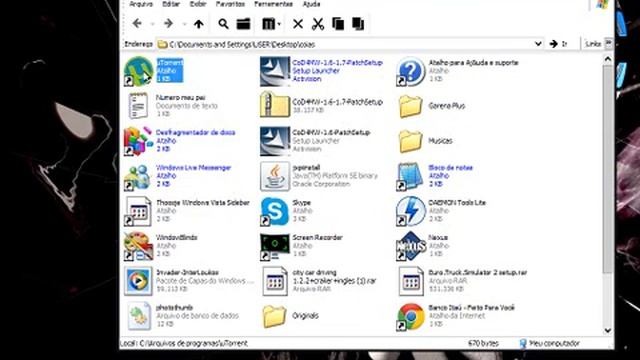Image resolution: width=640 pixels, height=360 pixels.
Task: Click the 'Numero meu pai' file name
Action: [x=180, y=98]
